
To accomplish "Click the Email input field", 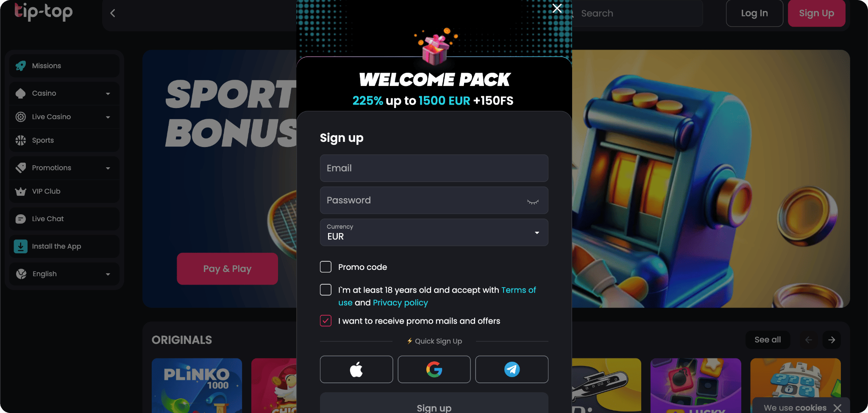I will click(x=434, y=168).
